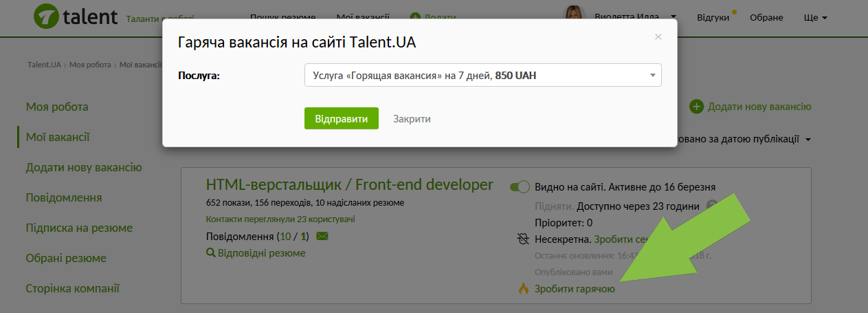Open the Ще menu in header
Image resolution: width=868 pixels, height=313 pixels.
coord(815,18)
